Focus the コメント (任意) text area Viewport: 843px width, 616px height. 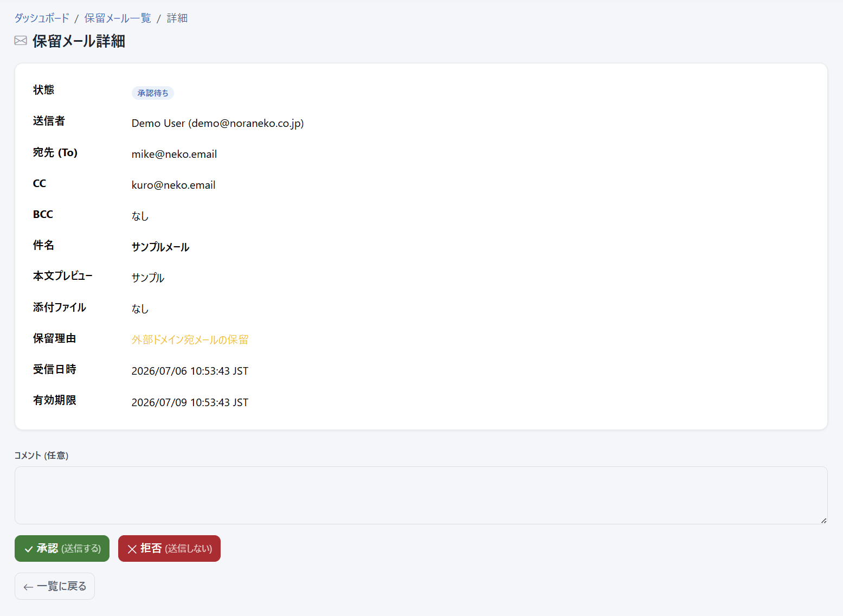tap(421, 495)
